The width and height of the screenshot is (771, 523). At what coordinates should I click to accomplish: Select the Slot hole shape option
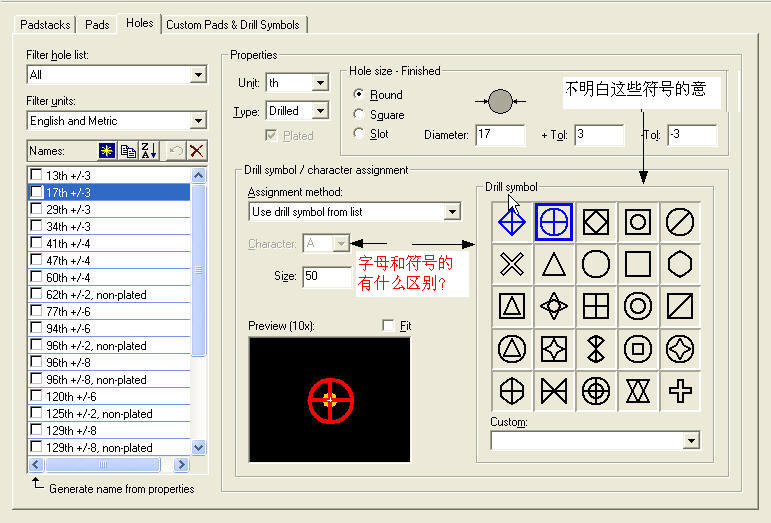pyautogui.click(x=359, y=133)
